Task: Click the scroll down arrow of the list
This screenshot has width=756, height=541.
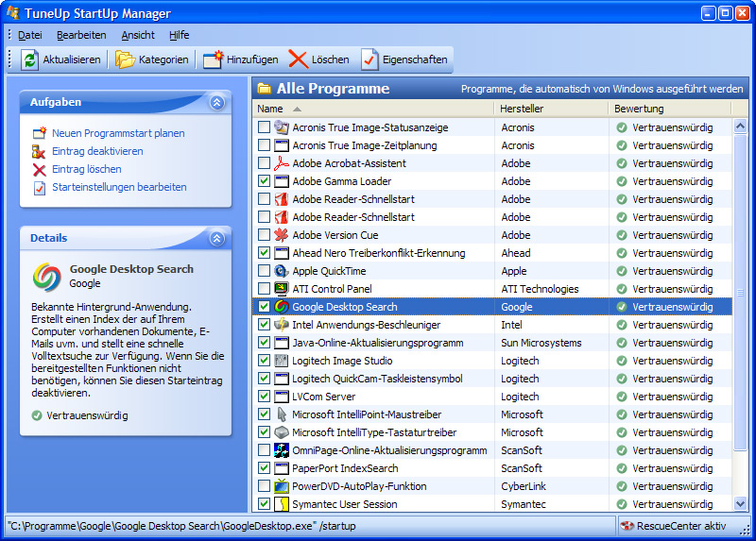Action: (x=740, y=503)
